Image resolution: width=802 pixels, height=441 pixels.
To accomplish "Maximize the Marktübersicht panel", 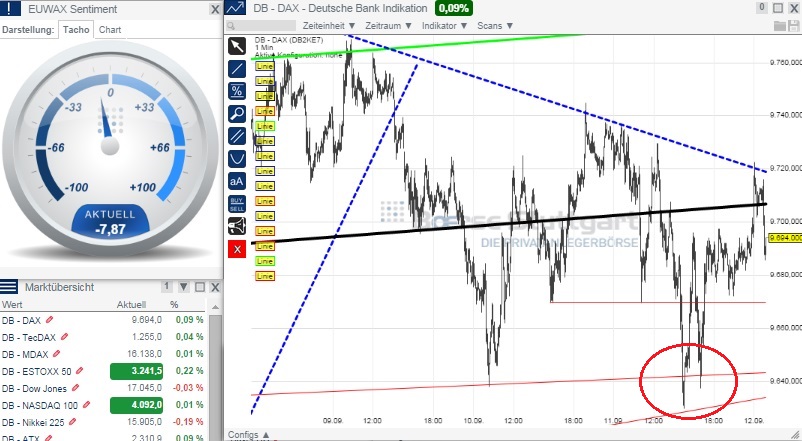I will (200, 286).
